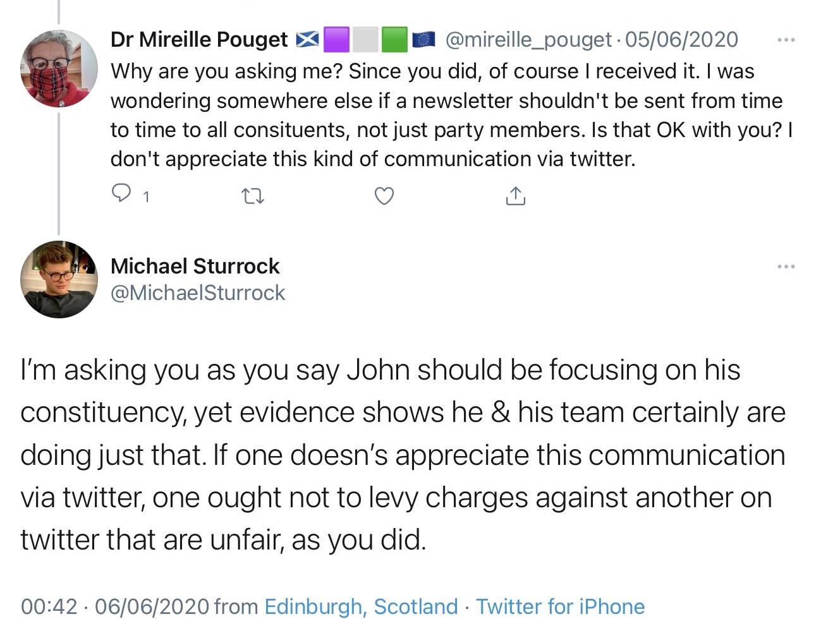This screenshot has height=619, width=840.
Task: Open Michael Sturrock's profile picture
Action: pyautogui.click(x=59, y=279)
